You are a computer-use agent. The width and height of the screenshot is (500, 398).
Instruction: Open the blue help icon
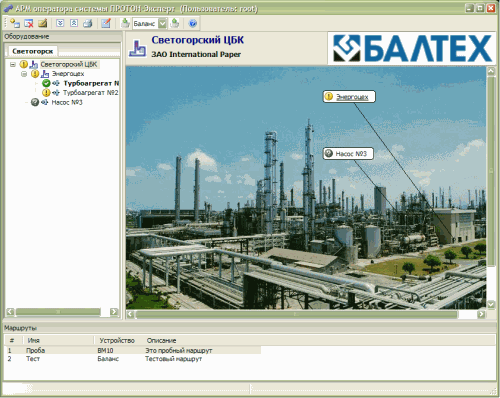coord(193,23)
